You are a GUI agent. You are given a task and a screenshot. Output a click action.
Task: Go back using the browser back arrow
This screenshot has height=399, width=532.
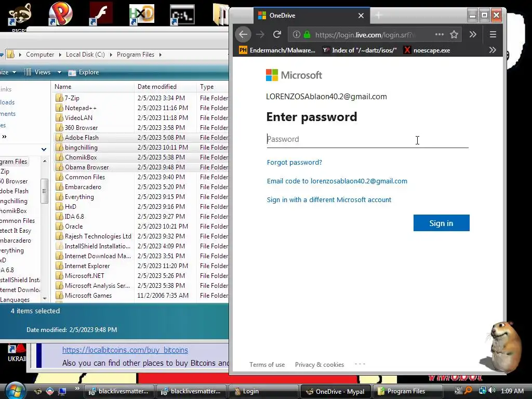pyautogui.click(x=243, y=34)
